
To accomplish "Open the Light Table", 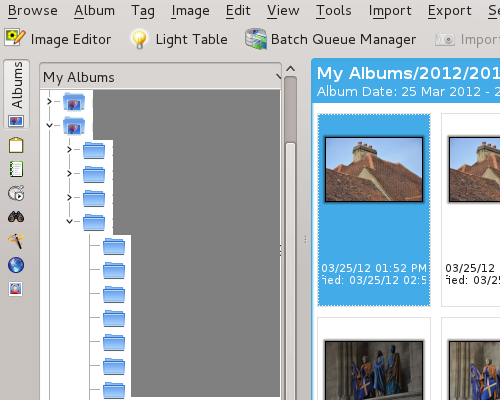I will pos(179,39).
